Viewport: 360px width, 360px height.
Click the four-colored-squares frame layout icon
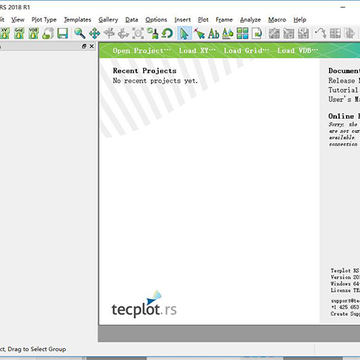pos(243,33)
